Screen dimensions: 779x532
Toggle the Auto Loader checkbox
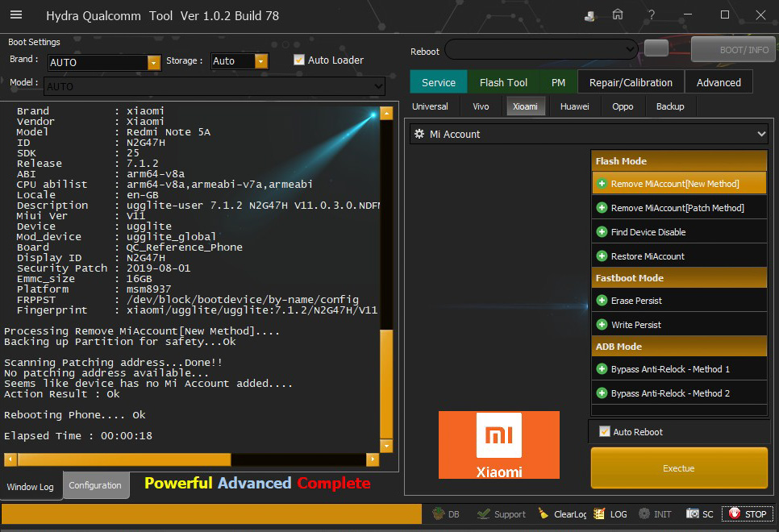coord(298,60)
